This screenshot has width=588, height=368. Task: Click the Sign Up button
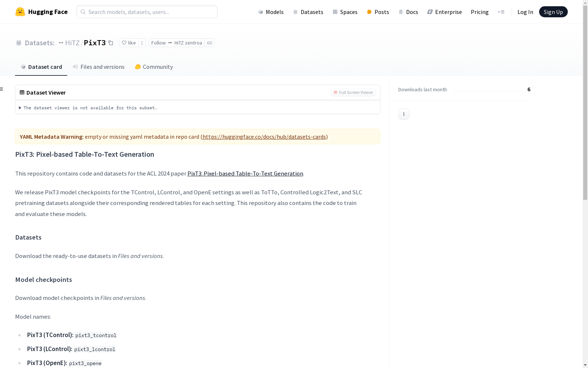click(553, 12)
